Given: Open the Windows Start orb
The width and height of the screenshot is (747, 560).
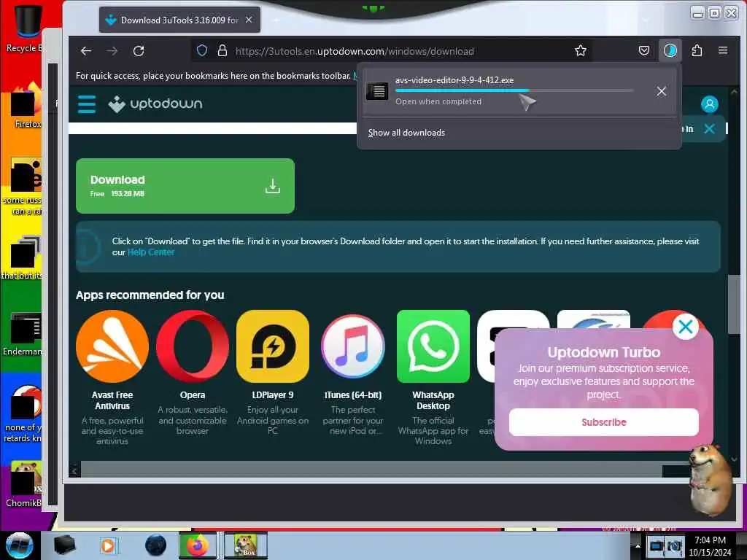Looking at the screenshot, I should click(19, 545).
